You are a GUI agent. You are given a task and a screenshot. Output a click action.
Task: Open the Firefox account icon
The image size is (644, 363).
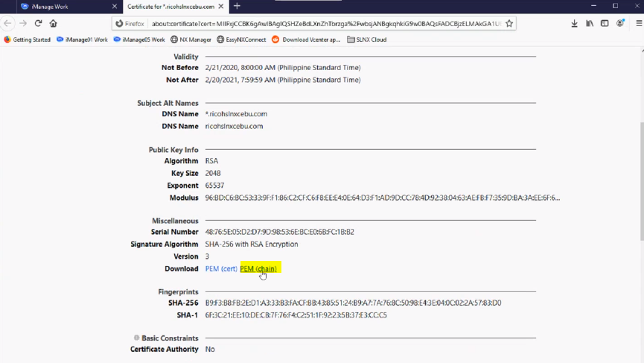620,23
